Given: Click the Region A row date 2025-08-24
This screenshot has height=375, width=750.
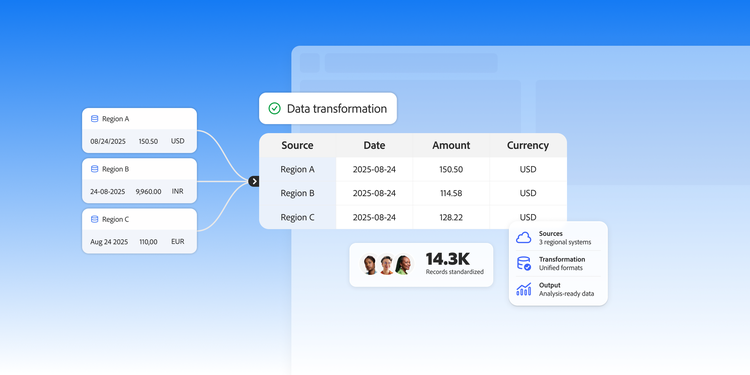Looking at the screenshot, I should tap(374, 169).
